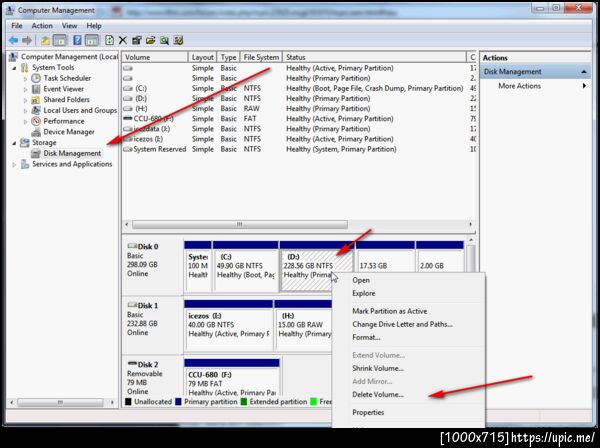Sort by the Layout column header
Screen dimensions: 600x448
202,57
